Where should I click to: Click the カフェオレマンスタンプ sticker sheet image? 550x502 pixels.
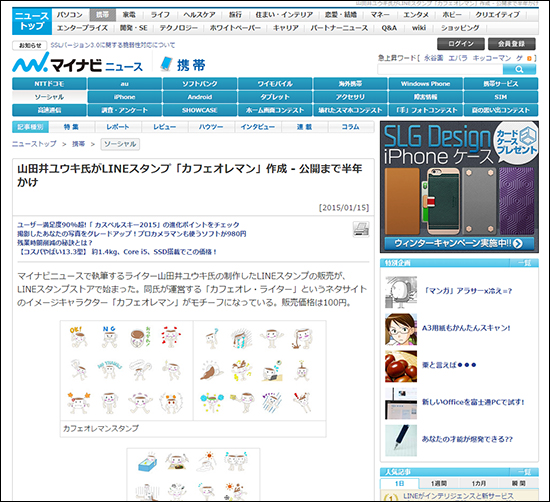(193, 370)
